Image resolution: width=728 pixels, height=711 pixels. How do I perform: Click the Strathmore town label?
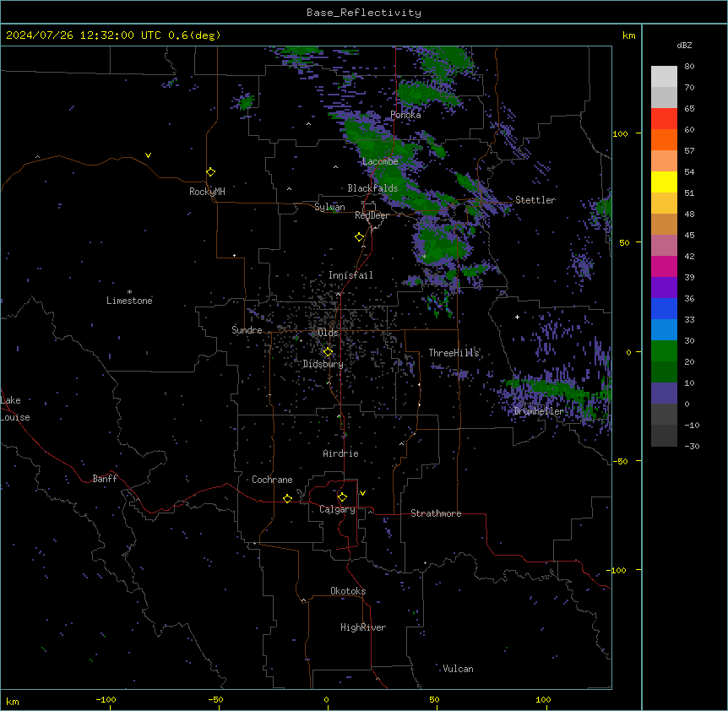pyautogui.click(x=436, y=513)
